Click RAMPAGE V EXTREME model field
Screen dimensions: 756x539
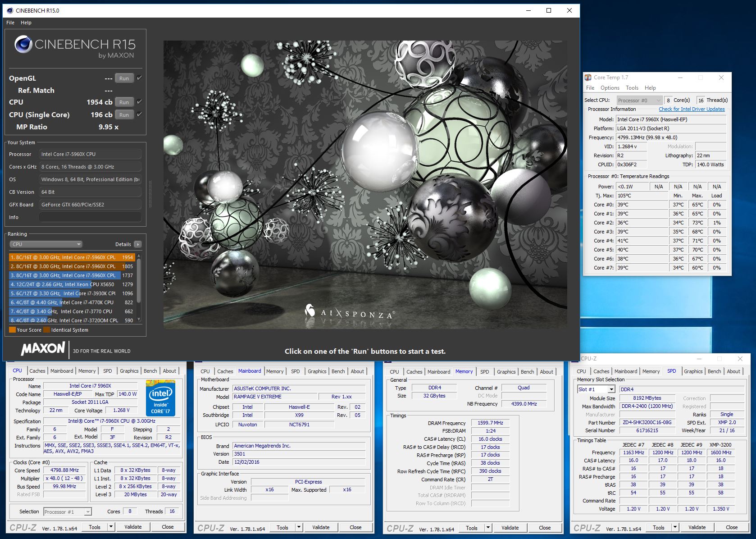[x=275, y=397]
